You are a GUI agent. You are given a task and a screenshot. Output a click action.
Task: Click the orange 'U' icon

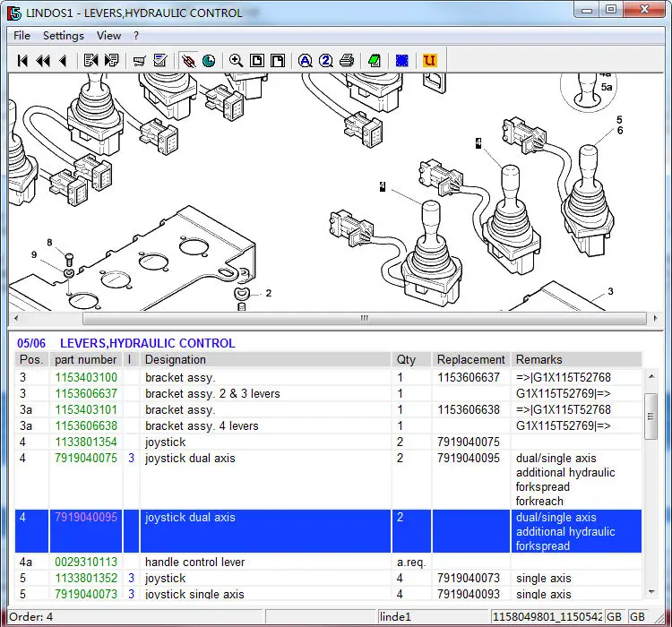[x=429, y=60]
